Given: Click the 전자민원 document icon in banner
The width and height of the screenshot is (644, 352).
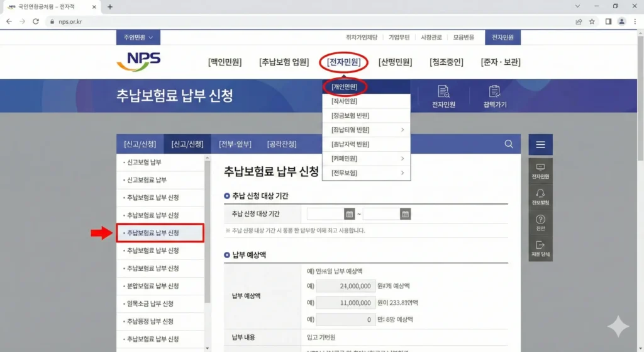Looking at the screenshot, I should pos(443,91).
